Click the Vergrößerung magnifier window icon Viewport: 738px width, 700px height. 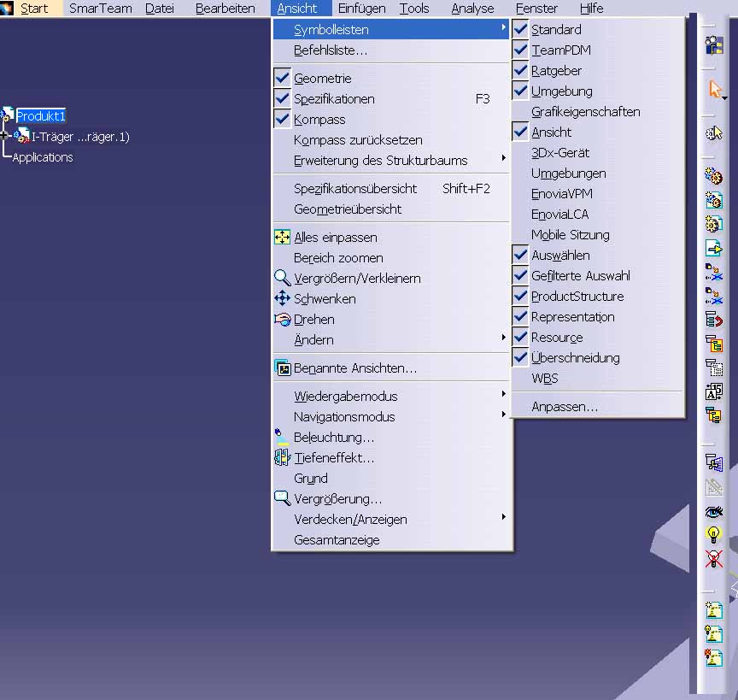[x=283, y=498]
